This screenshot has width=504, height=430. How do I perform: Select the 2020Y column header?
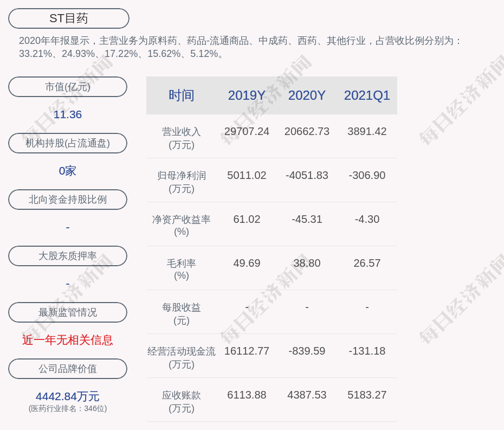pos(307,95)
